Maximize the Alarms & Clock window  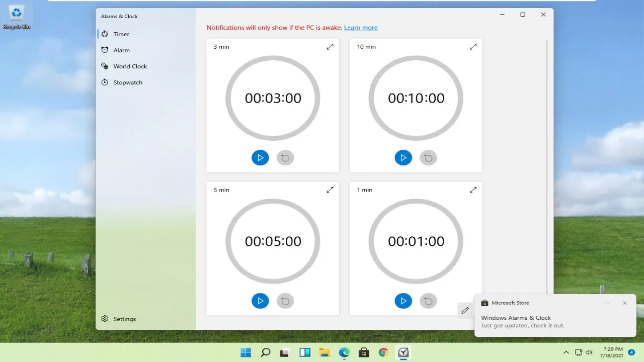[523, 15]
